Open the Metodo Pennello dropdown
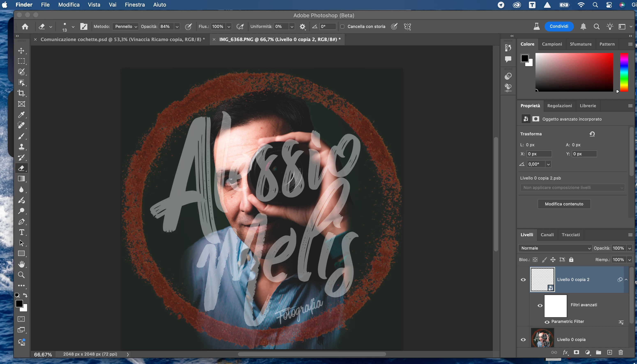Image resolution: width=637 pixels, height=364 pixels. tap(126, 26)
